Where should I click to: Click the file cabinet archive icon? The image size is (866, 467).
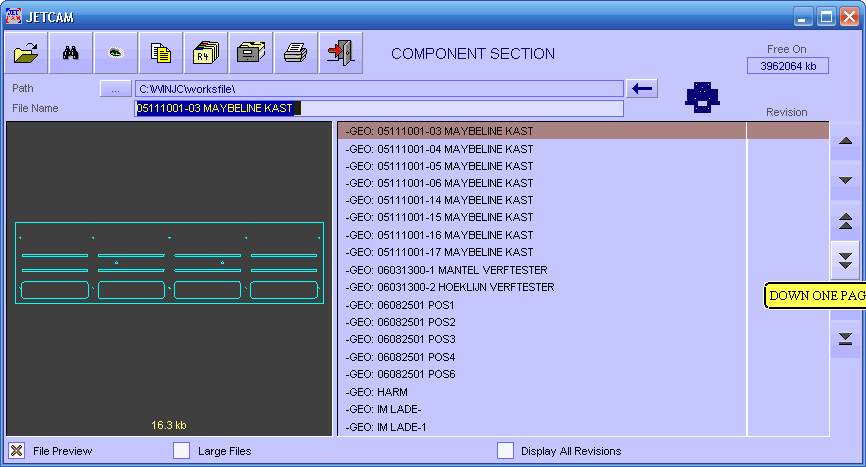(251, 53)
